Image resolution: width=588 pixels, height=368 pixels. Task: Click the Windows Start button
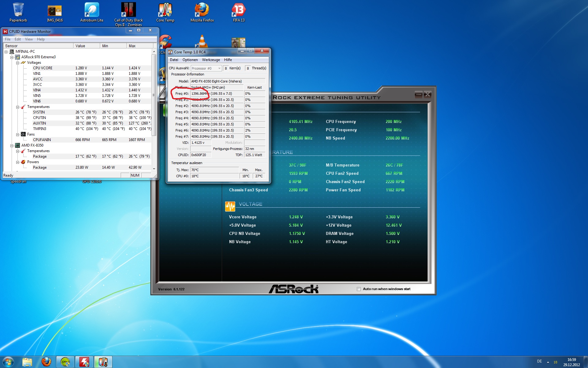pyautogui.click(x=8, y=362)
